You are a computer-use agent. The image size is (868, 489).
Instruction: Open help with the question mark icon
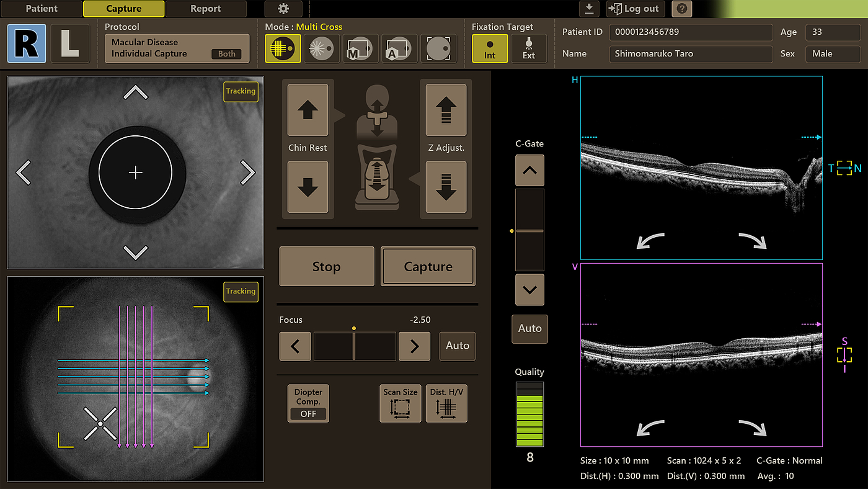pyautogui.click(x=681, y=9)
